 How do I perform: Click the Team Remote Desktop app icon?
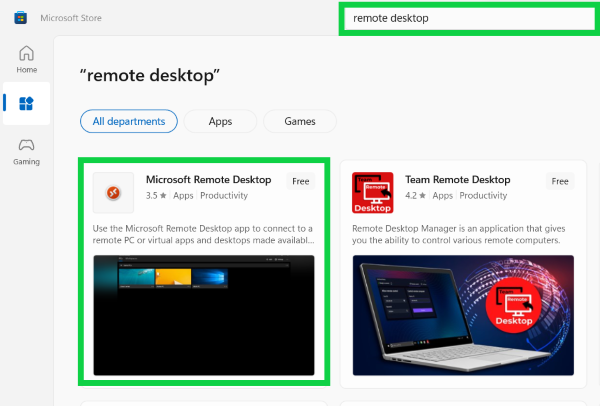tap(372, 192)
